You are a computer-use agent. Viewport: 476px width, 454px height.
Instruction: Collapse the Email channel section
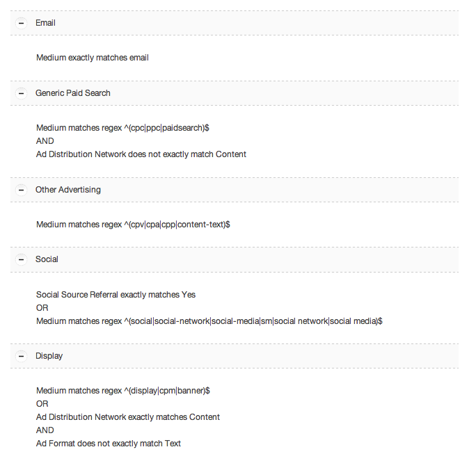(22, 23)
